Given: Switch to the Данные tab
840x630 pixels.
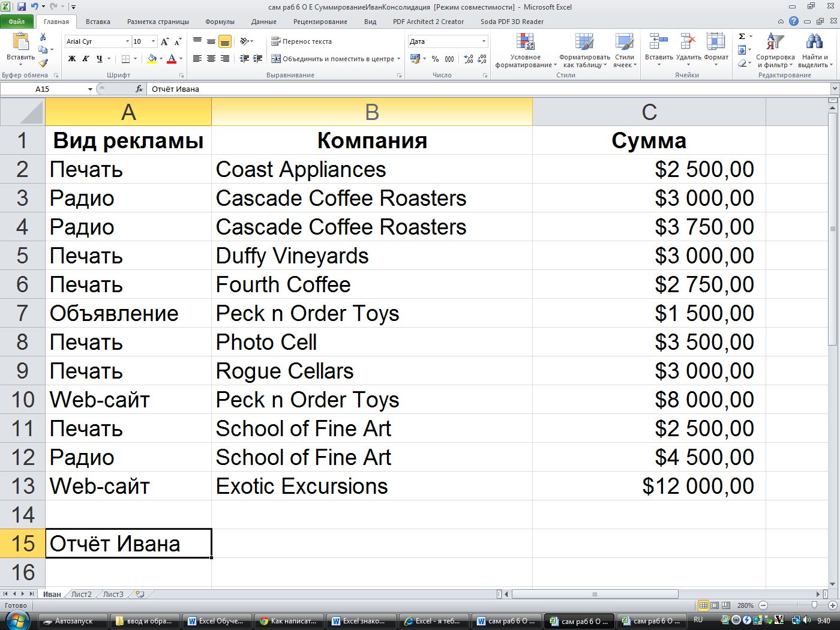Looking at the screenshot, I should [264, 22].
